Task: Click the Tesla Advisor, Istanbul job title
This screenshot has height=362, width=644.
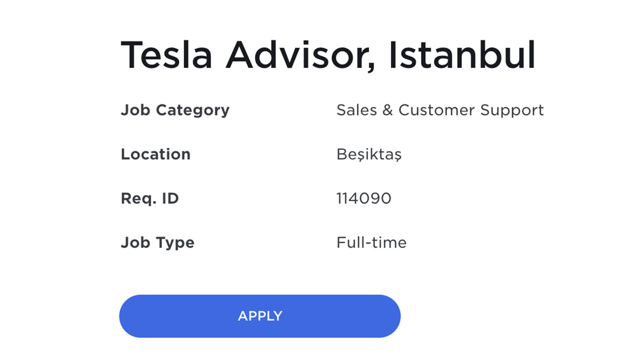Action: (x=328, y=54)
